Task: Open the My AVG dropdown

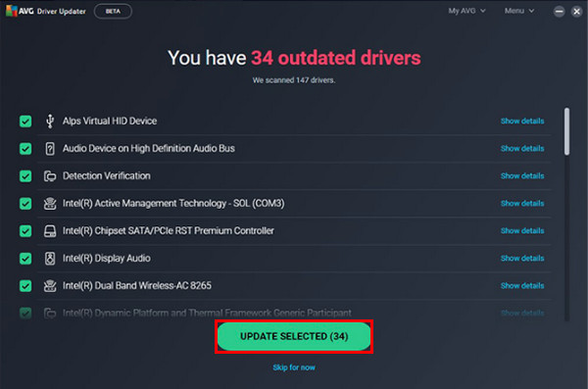Action: (466, 11)
